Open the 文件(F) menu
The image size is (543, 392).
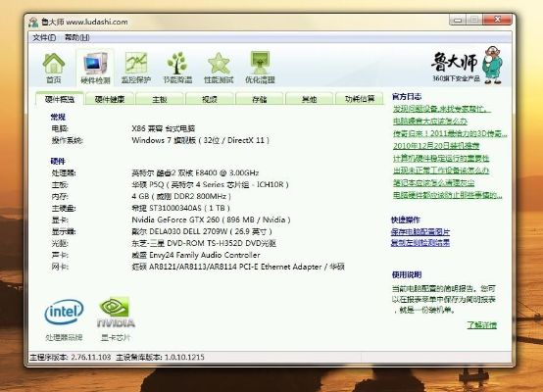(44, 37)
